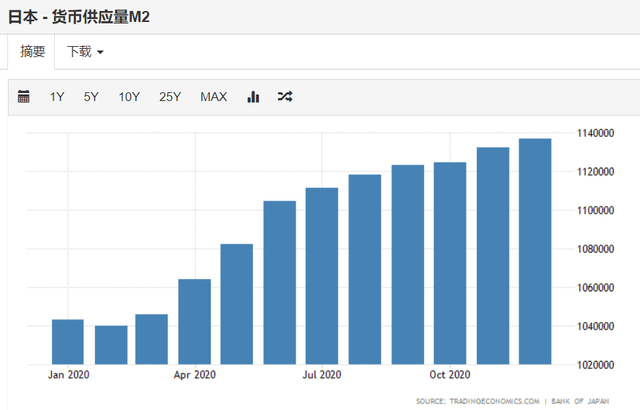Screen dimensions: 640x410
Task: Open the calendar date range picker
Action: (25, 97)
